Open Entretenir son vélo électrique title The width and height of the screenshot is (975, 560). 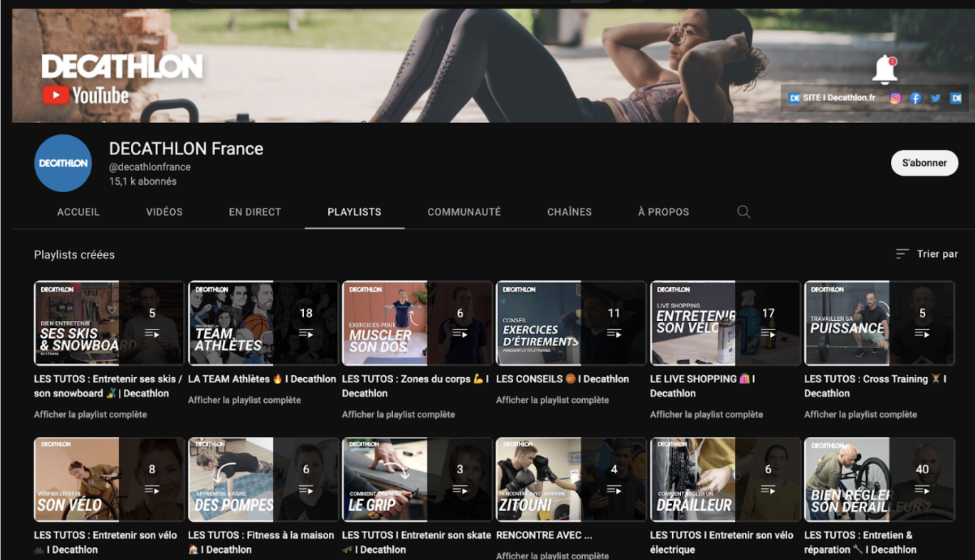722,542
